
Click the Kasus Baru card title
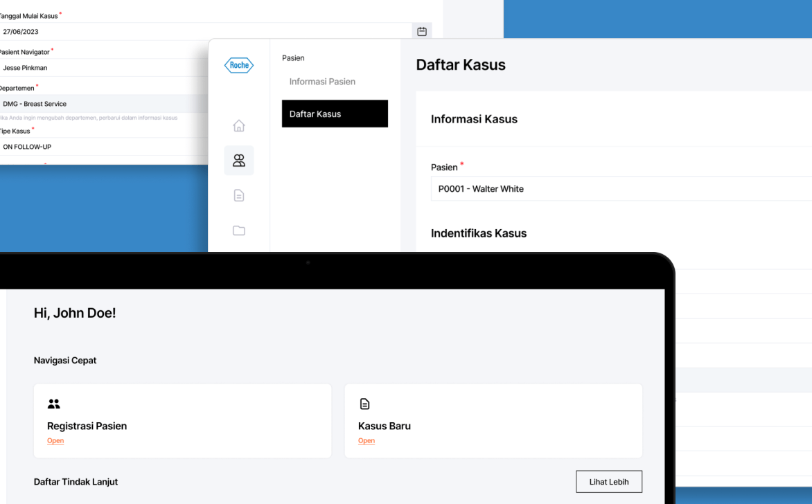[x=385, y=426]
